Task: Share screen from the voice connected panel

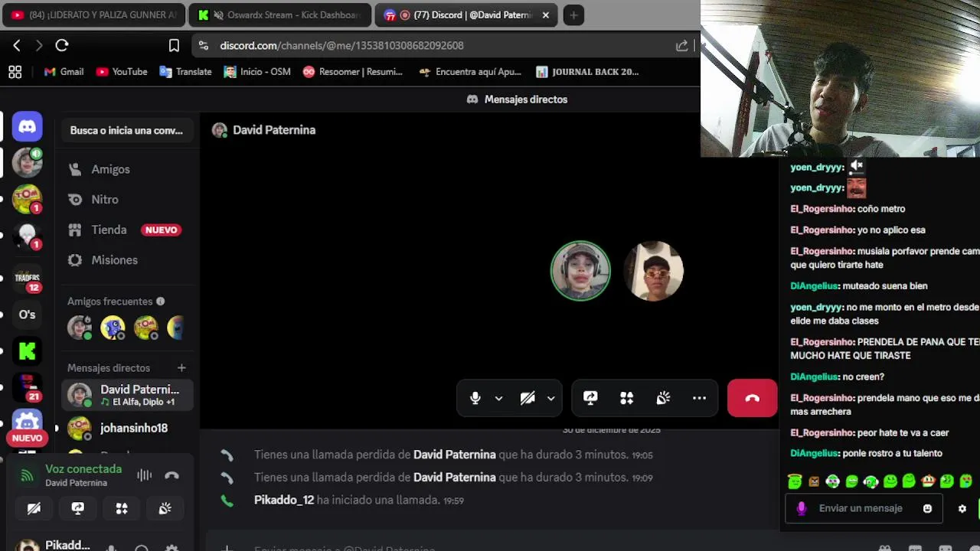Action: click(x=77, y=508)
